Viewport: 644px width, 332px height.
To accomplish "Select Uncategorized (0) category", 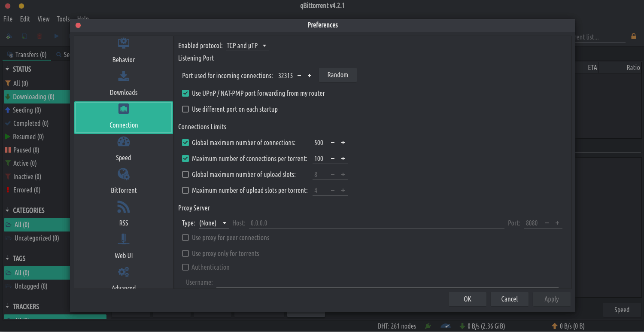I will [36, 238].
